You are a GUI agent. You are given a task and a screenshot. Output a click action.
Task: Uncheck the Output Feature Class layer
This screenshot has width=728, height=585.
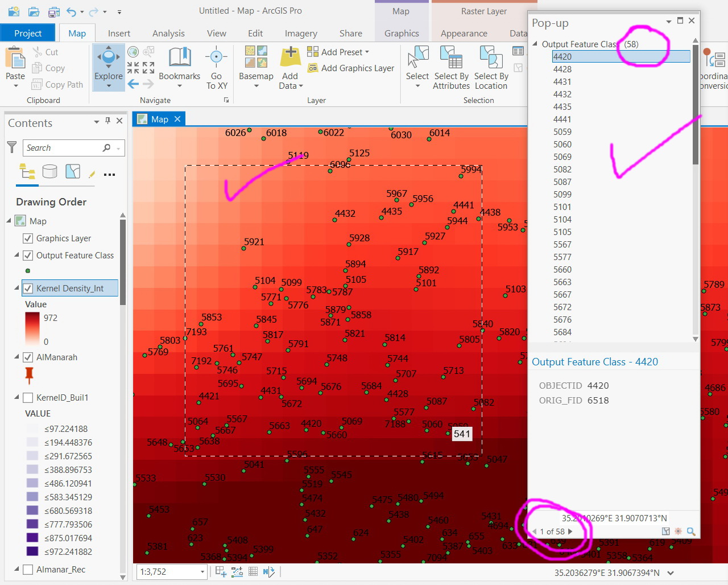[x=27, y=256]
